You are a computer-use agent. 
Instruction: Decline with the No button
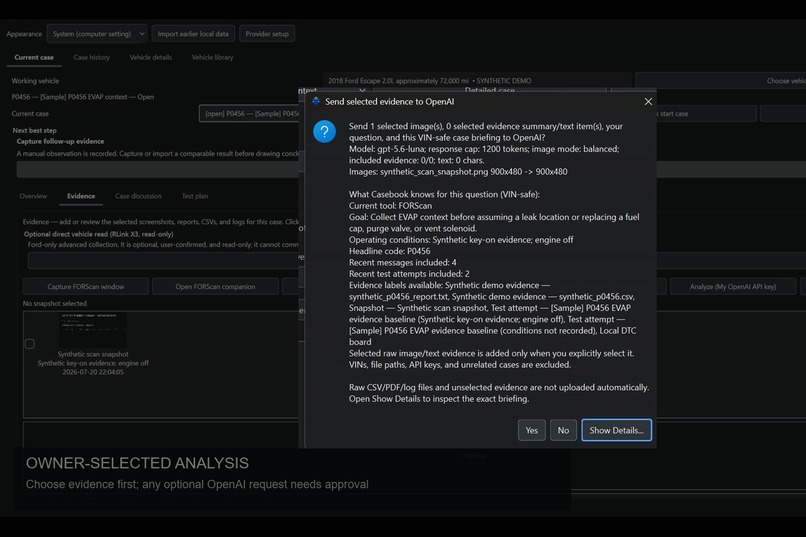(x=563, y=430)
